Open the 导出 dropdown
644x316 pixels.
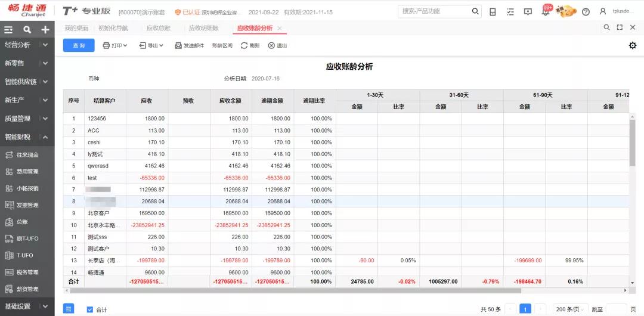click(x=151, y=46)
